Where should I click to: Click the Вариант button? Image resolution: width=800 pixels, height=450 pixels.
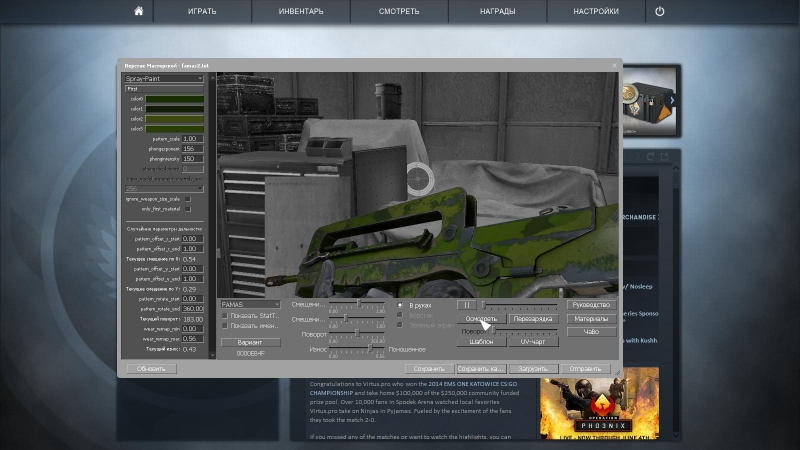click(x=250, y=342)
